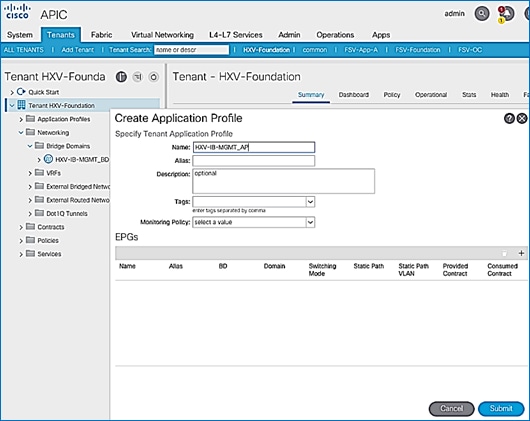Image resolution: width=530 pixels, height=421 pixels.
Task: Add an EPG with the plus icon
Action: click(x=521, y=253)
